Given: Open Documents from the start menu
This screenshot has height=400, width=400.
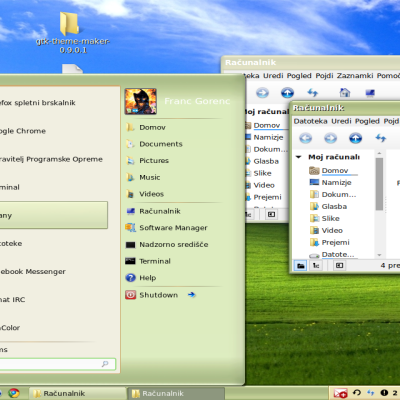Looking at the screenshot, I should click(154, 144).
